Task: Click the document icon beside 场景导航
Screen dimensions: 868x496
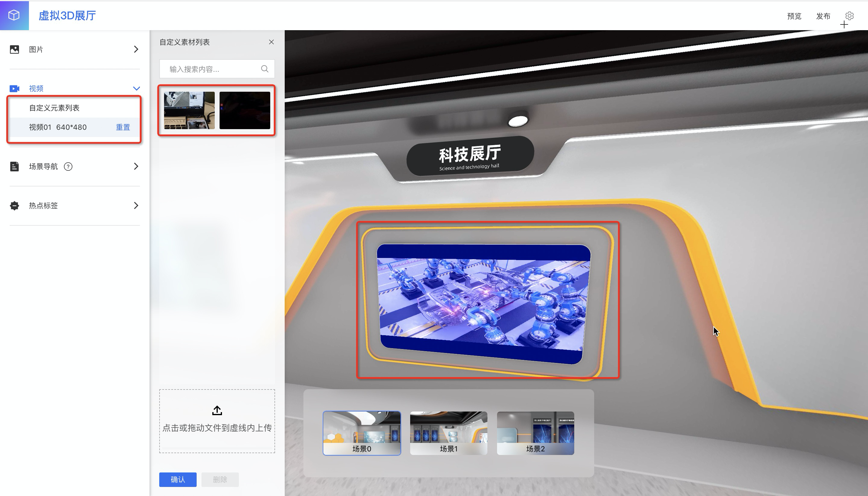Action: 14,167
